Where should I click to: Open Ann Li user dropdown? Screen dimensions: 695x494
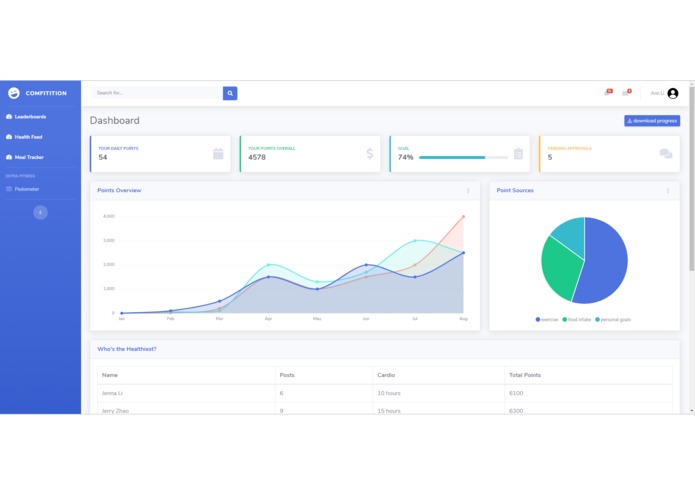tap(664, 93)
